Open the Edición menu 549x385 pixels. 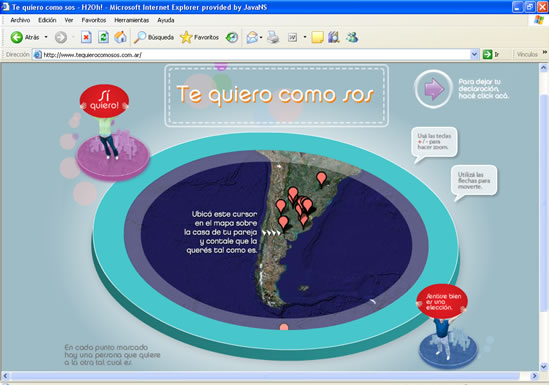point(47,20)
